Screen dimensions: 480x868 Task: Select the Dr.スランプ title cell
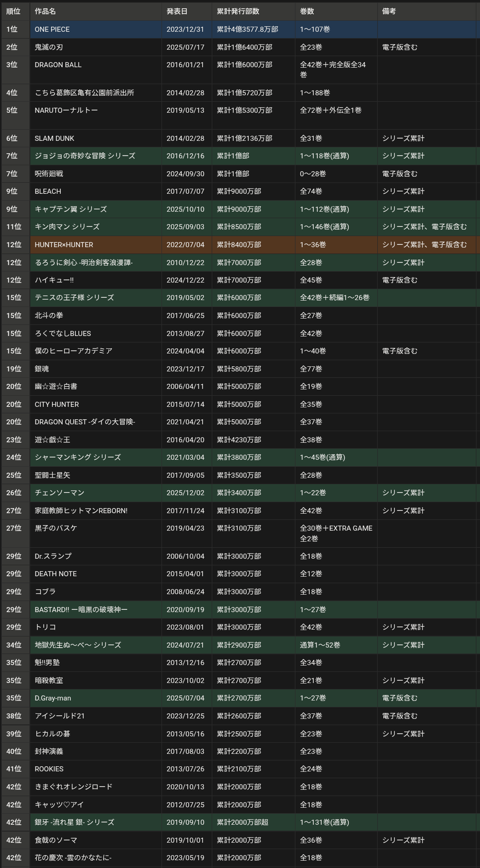click(x=96, y=556)
